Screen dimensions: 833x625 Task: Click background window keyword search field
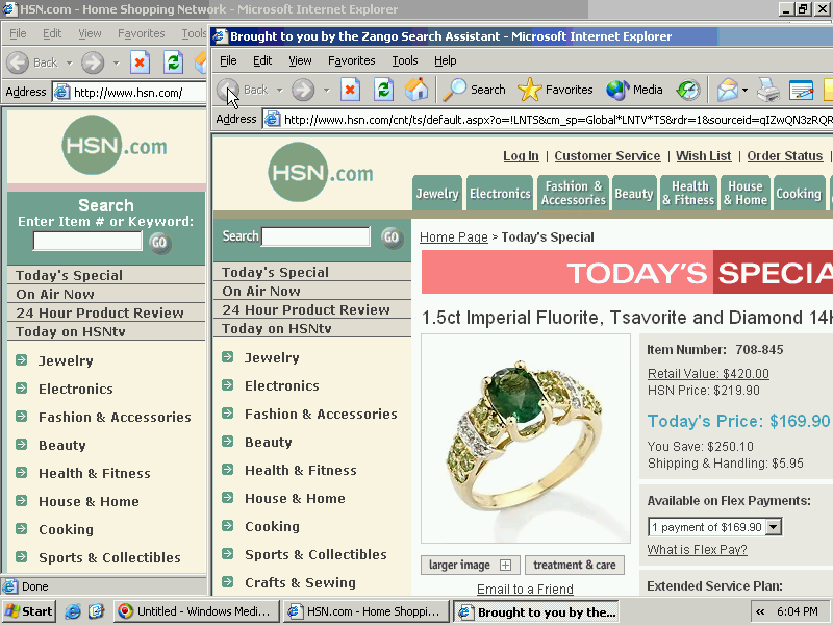pos(88,241)
